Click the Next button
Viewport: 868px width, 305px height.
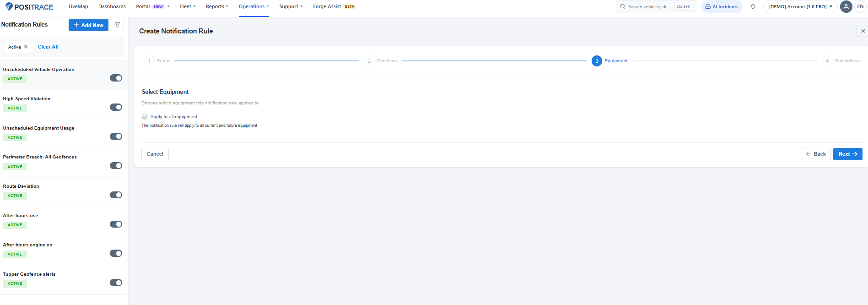[x=847, y=154]
